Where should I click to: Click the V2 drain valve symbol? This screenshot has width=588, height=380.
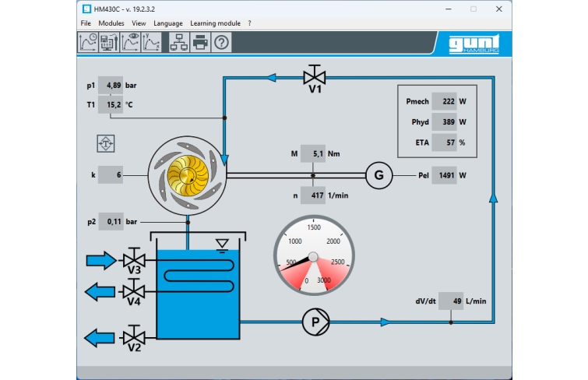134,335
